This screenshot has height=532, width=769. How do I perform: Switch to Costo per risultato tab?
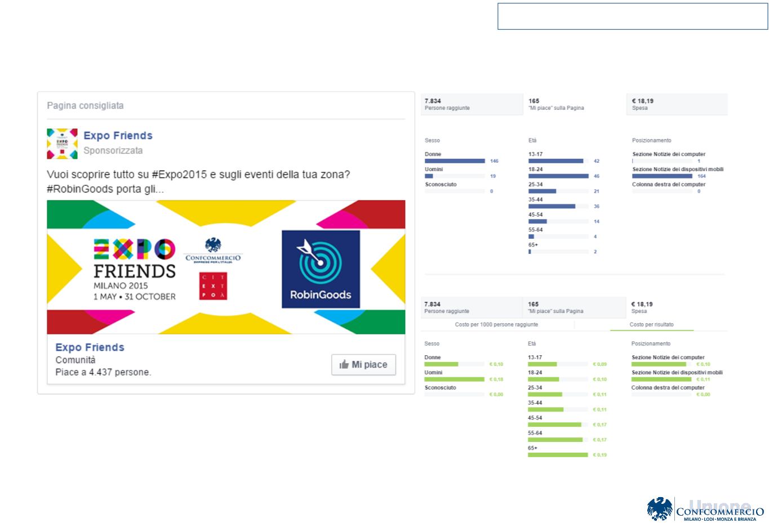click(x=651, y=325)
